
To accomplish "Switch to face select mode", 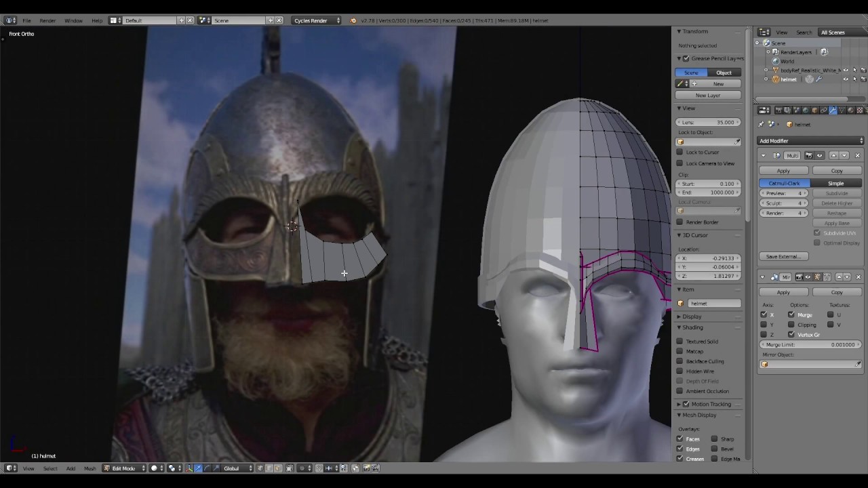I will (277, 468).
